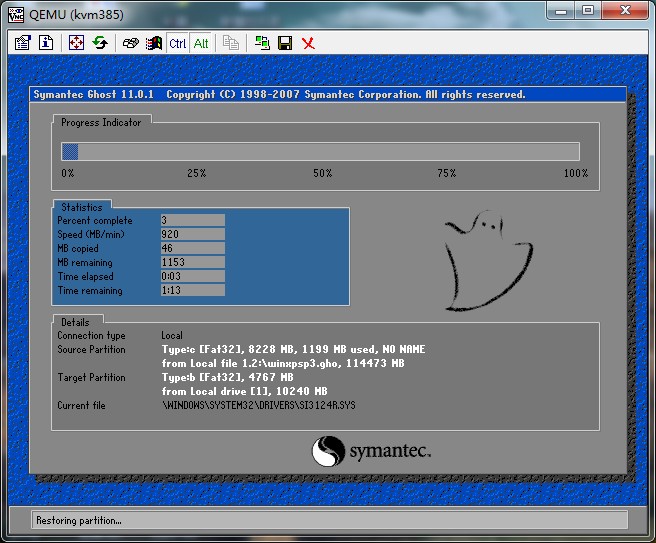
Task: Send Ctrl+Esc Windows flag icon
Action: [154, 43]
